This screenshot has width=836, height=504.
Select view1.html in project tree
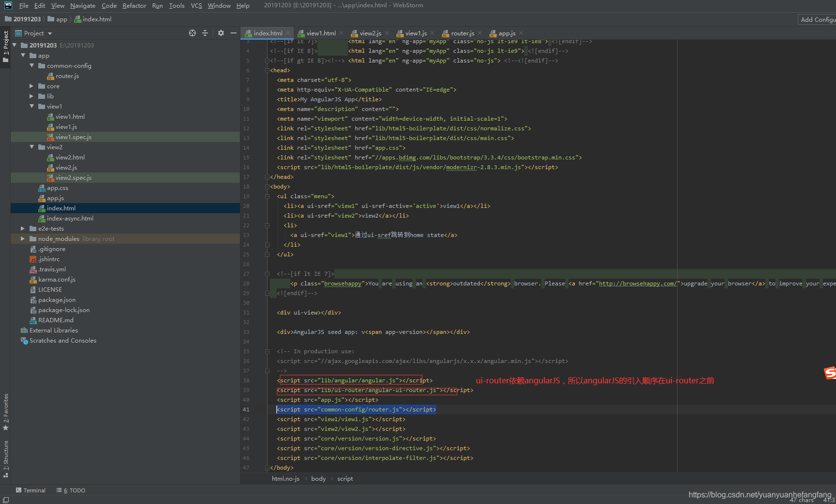70,117
